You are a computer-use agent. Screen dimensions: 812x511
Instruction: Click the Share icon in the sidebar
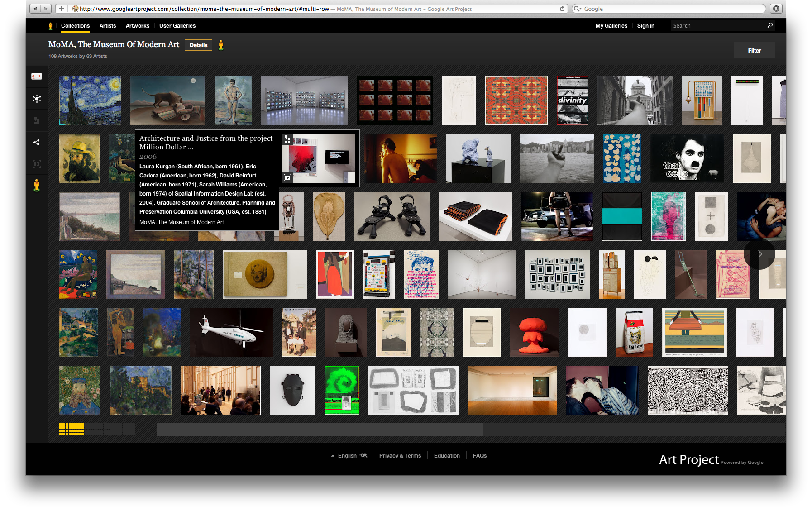pos(36,142)
